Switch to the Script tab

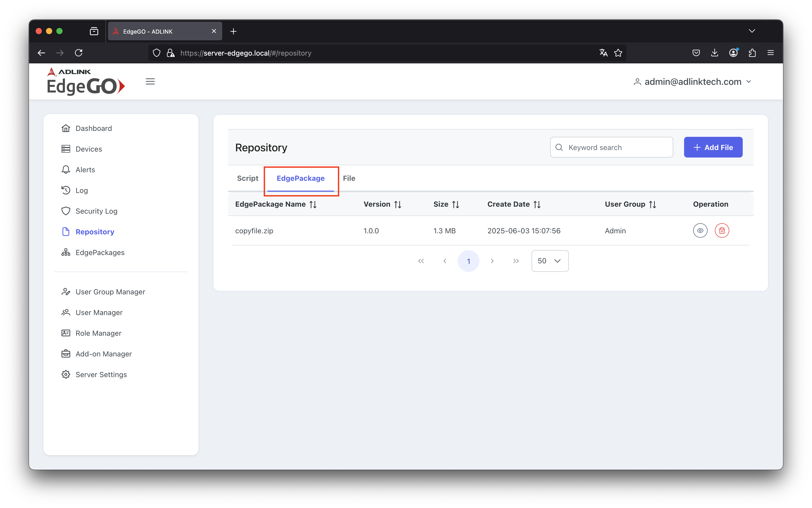[247, 178]
